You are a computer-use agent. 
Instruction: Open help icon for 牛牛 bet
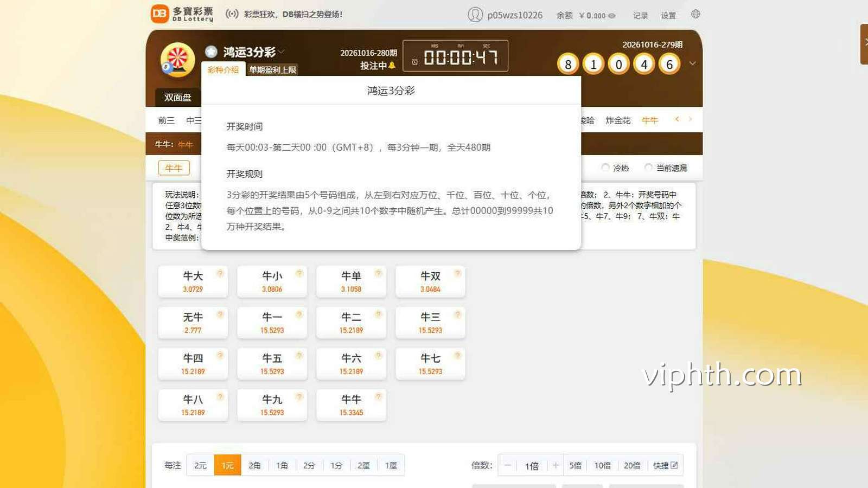click(x=378, y=397)
